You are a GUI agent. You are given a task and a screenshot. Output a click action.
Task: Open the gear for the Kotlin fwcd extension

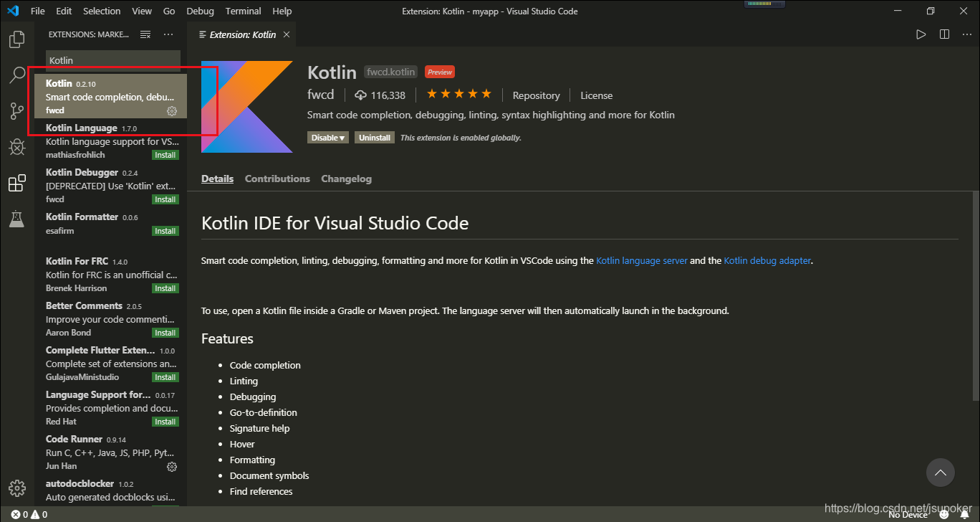[x=172, y=110]
